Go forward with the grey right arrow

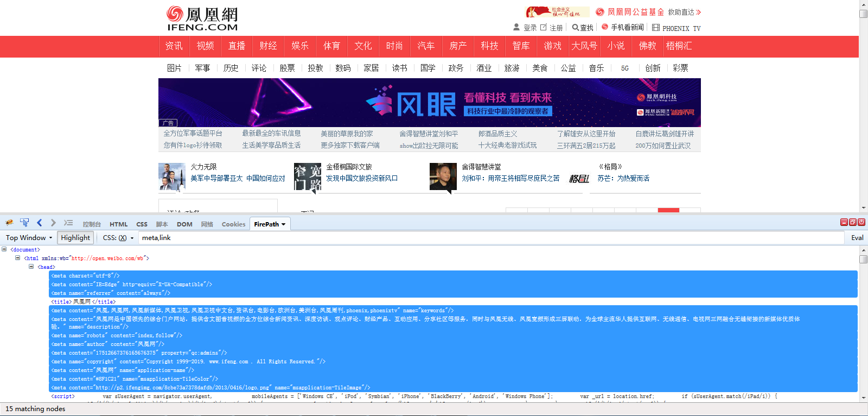point(53,223)
